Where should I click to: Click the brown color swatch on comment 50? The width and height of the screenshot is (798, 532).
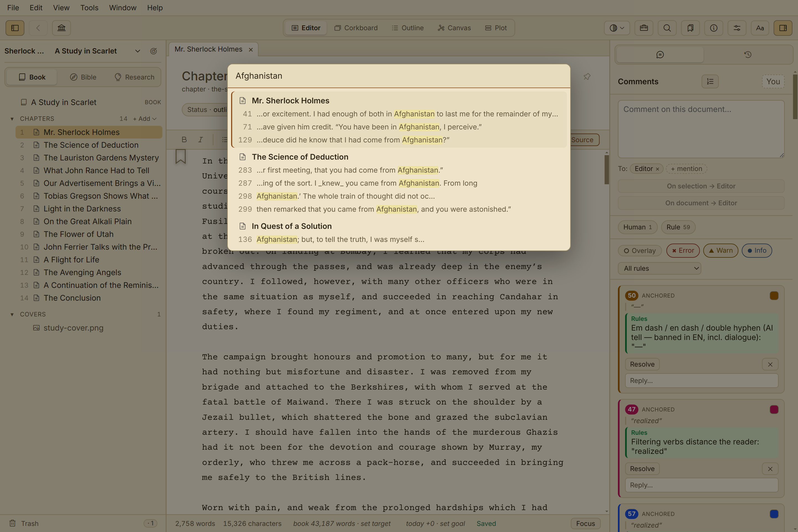pos(774,296)
